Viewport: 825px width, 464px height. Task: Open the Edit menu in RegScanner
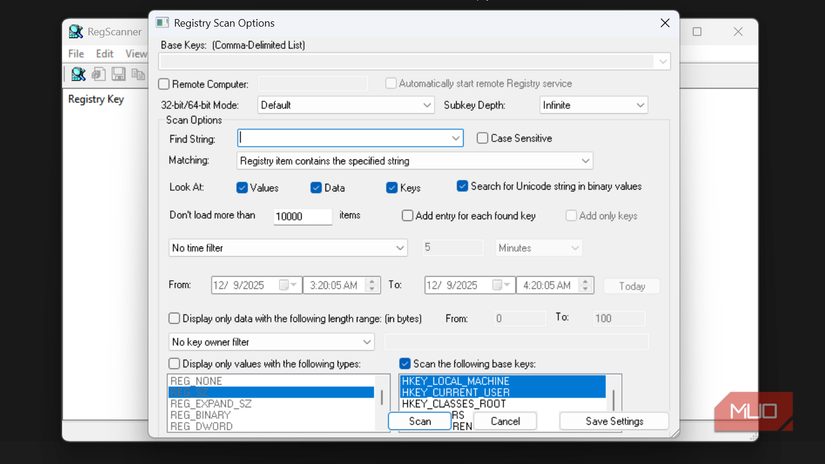[104, 54]
